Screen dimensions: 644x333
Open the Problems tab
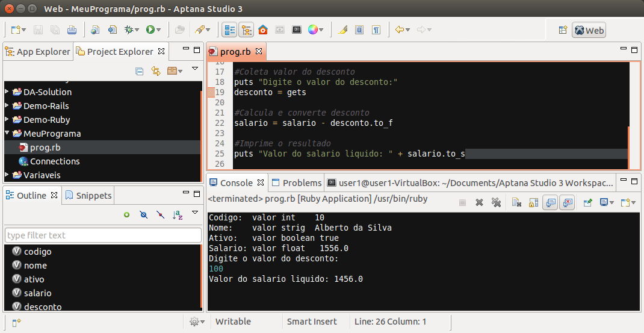click(297, 182)
